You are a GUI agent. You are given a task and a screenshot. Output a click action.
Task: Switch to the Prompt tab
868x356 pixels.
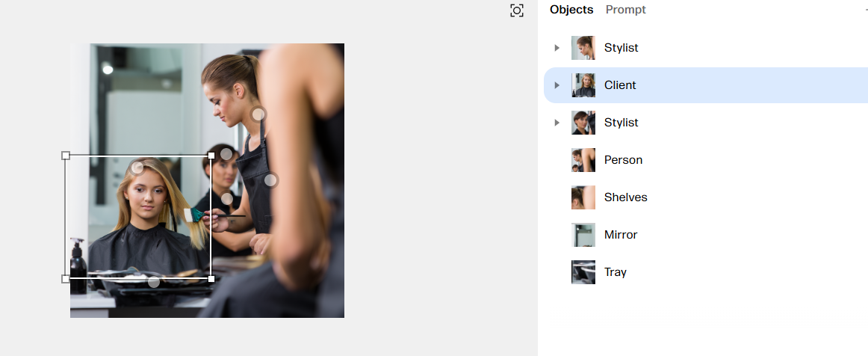point(625,10)
